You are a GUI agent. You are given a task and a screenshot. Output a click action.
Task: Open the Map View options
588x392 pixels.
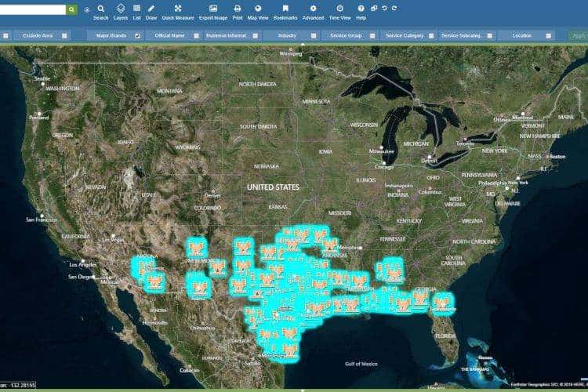point(258,13)
